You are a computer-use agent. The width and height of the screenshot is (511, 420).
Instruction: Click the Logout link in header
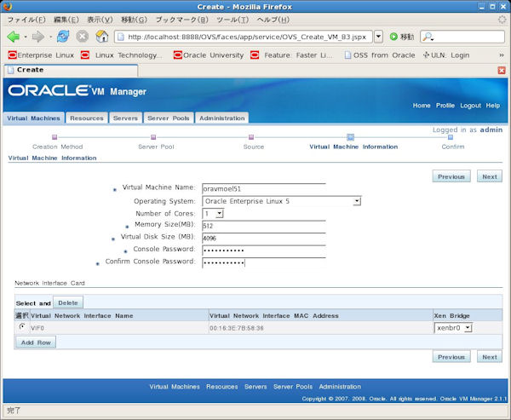(x=470, y=106)
